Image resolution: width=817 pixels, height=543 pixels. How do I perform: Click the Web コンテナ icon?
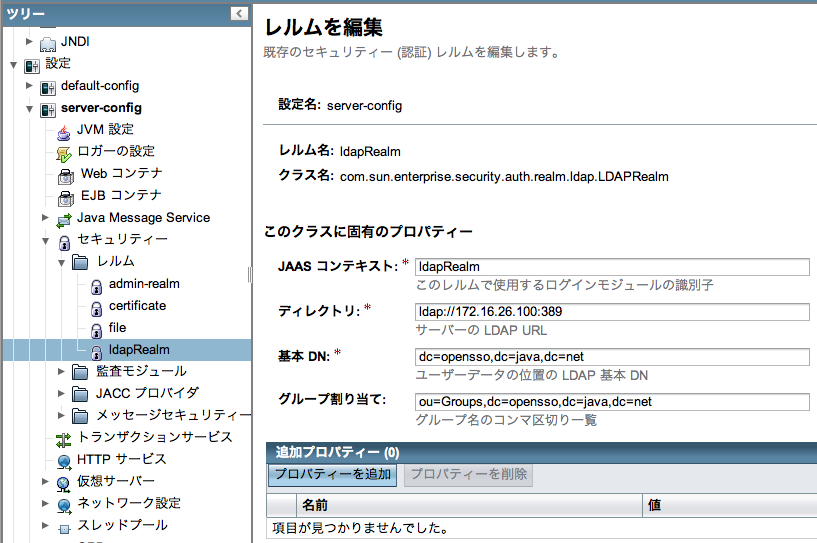[64, 174]
